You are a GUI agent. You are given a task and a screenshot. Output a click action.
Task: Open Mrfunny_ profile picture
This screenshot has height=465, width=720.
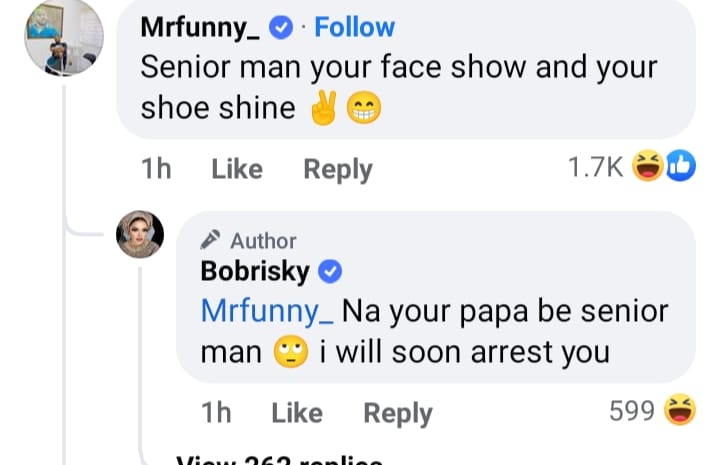coord(62,38)
